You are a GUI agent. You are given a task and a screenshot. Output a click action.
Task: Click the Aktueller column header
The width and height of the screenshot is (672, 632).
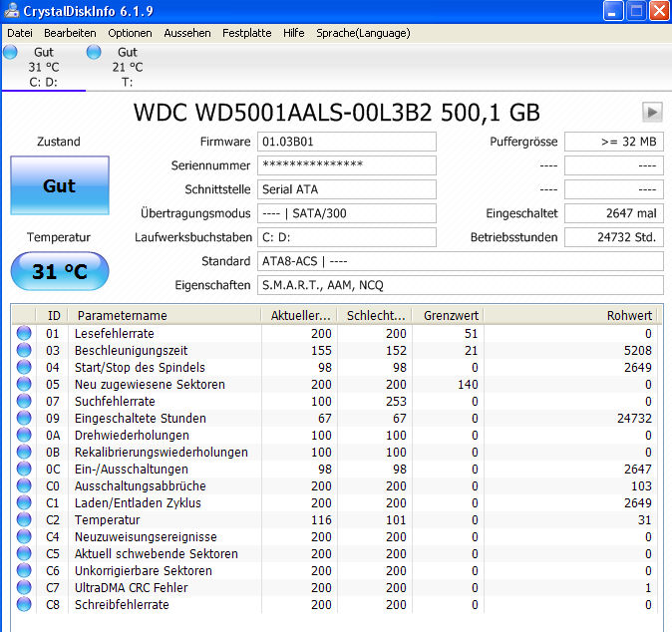coord(299,316)
